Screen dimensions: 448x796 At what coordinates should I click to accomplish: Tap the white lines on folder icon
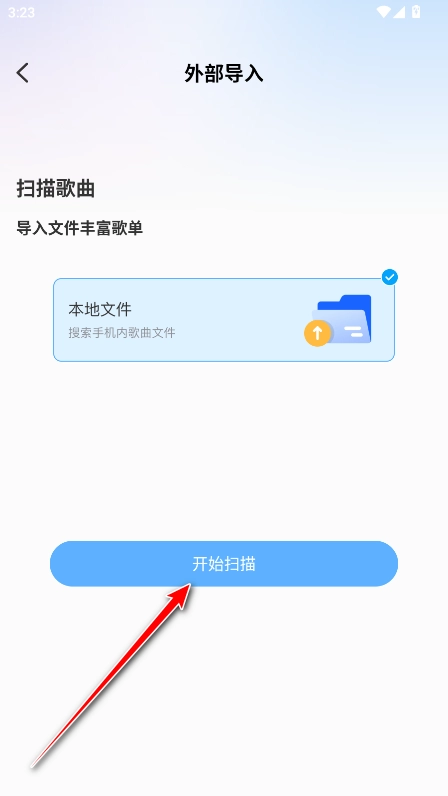tap(353, 331)
